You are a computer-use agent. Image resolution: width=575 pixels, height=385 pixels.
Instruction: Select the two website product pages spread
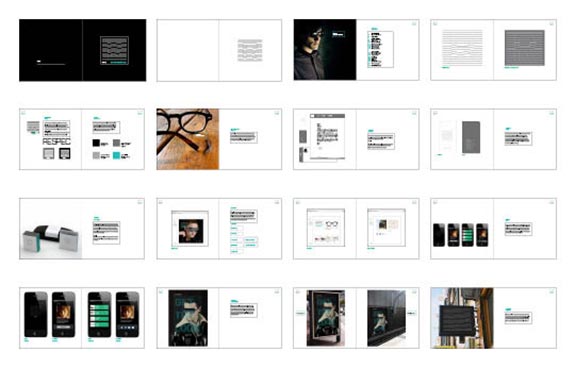356,229
